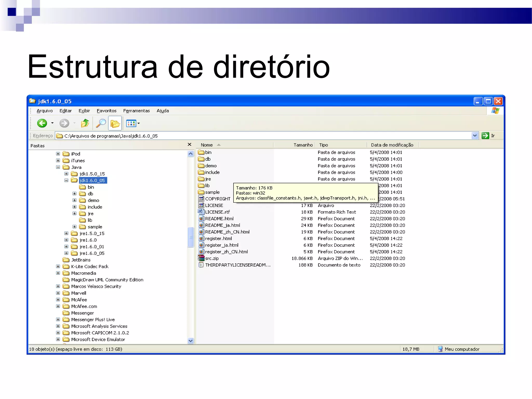Toggle the Folders pane button
Image resolution: width=532 pixels, height=399 pixels.
click(x=115, y=123)
